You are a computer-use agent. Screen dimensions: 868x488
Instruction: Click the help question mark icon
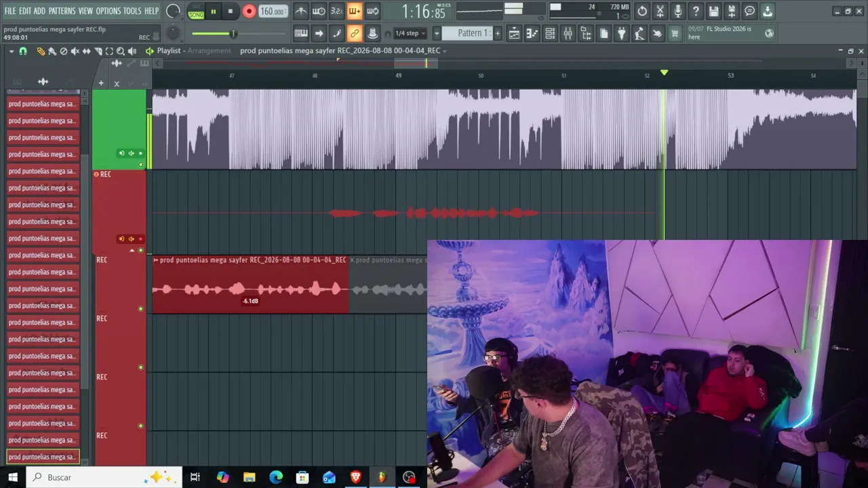click(x=696, y=11)
